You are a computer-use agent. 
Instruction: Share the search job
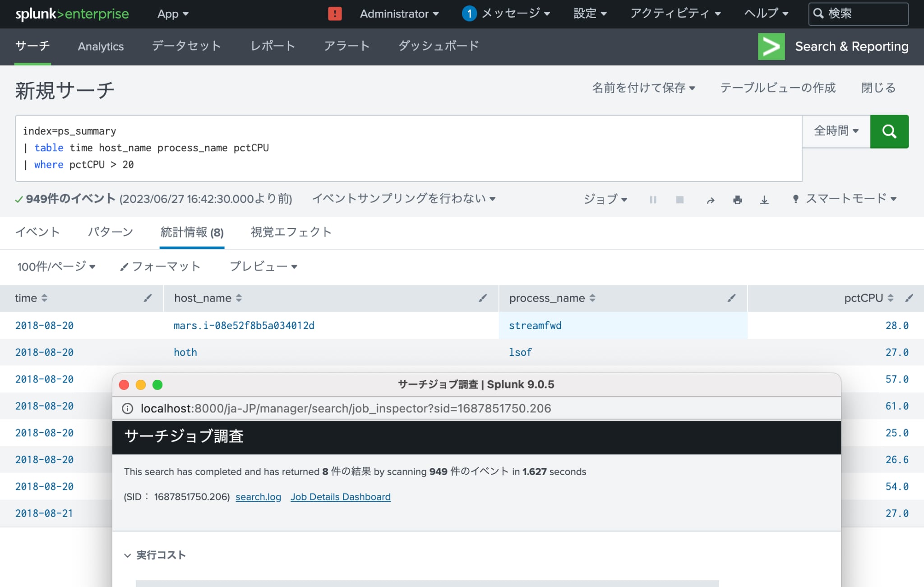pyautogui.click(x=711, y=200)
